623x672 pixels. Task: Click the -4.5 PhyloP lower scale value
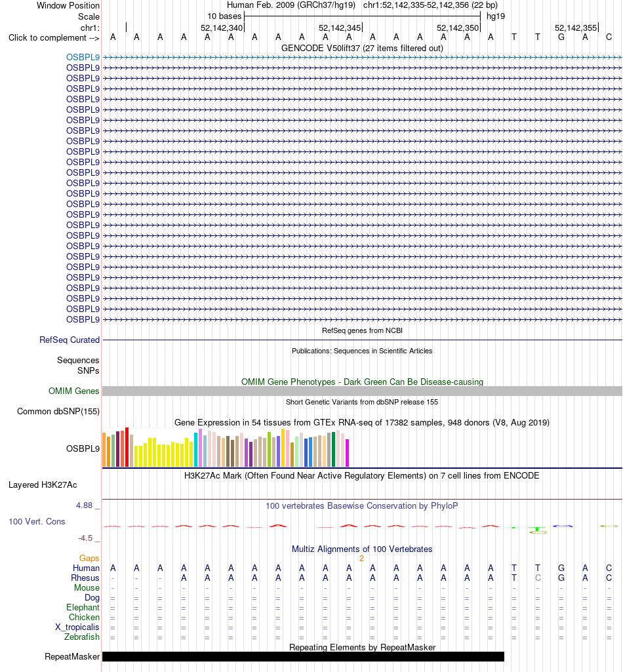[85, 538]
